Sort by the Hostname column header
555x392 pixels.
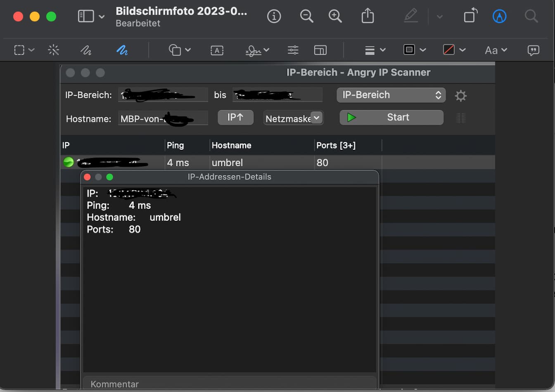pos(262,145)
